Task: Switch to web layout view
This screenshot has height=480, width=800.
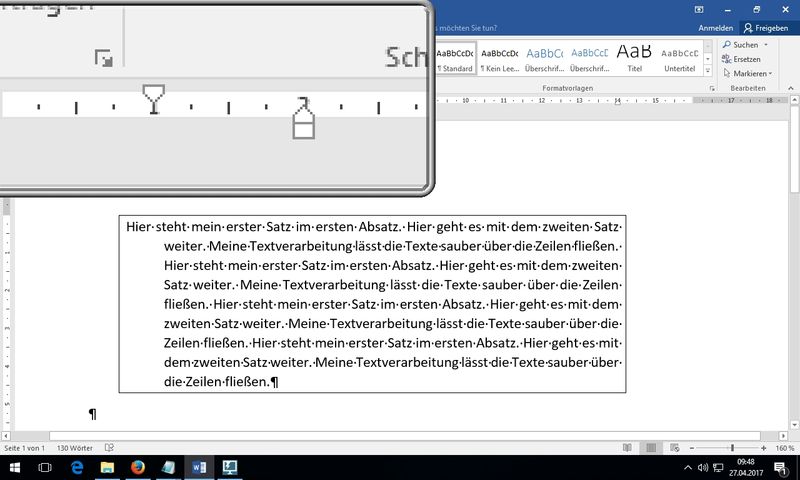Action: 675,447
